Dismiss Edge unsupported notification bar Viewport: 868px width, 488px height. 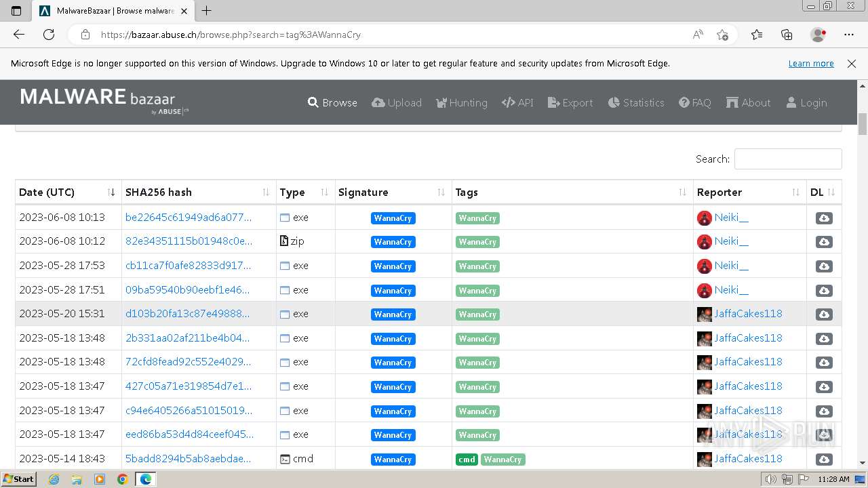point(852,64)
